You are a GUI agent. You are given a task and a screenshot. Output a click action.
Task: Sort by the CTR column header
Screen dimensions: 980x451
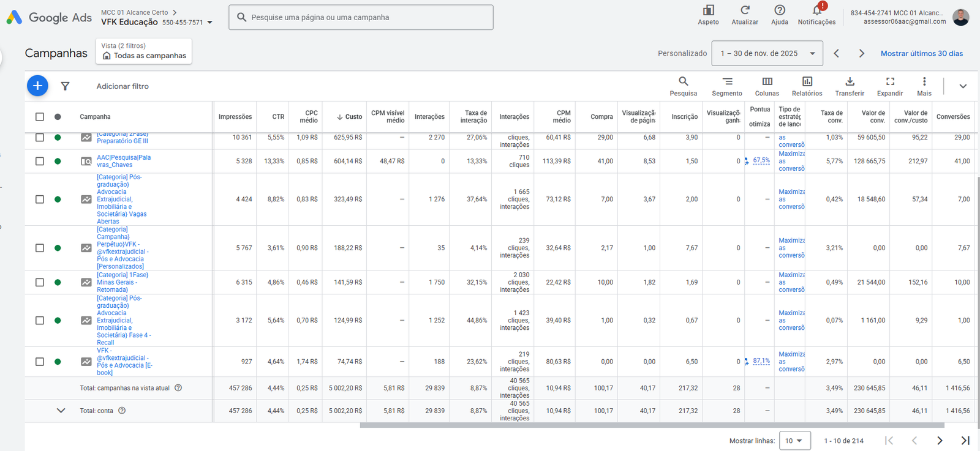coord(278,117)
